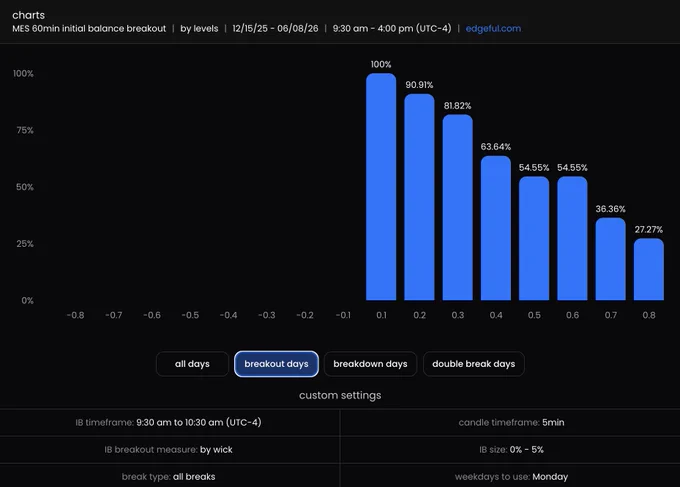Click the 27.27% value label

(x=649, y=229)
